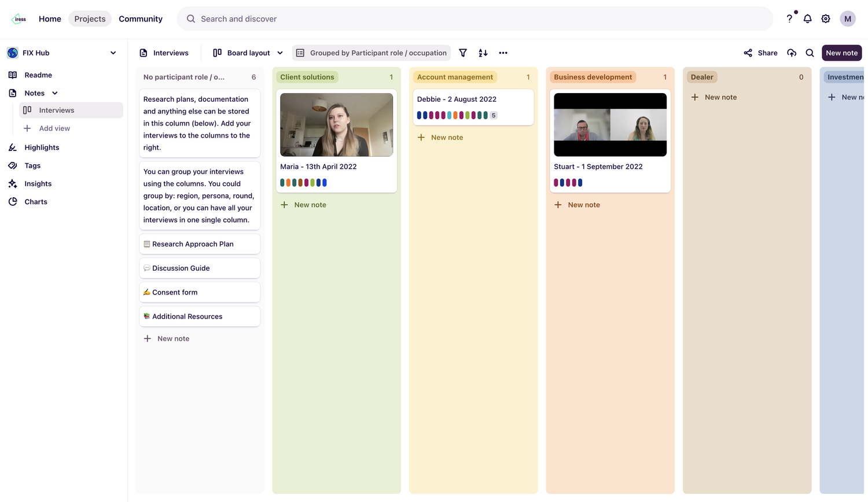Click the Readme book icon
868x502 pixels.
click(13, 75)
